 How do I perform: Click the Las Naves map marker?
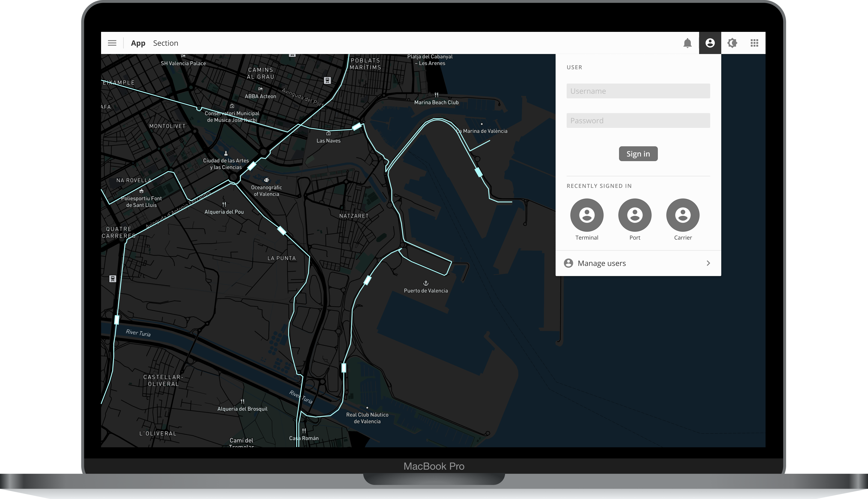(x=328, y=133)
